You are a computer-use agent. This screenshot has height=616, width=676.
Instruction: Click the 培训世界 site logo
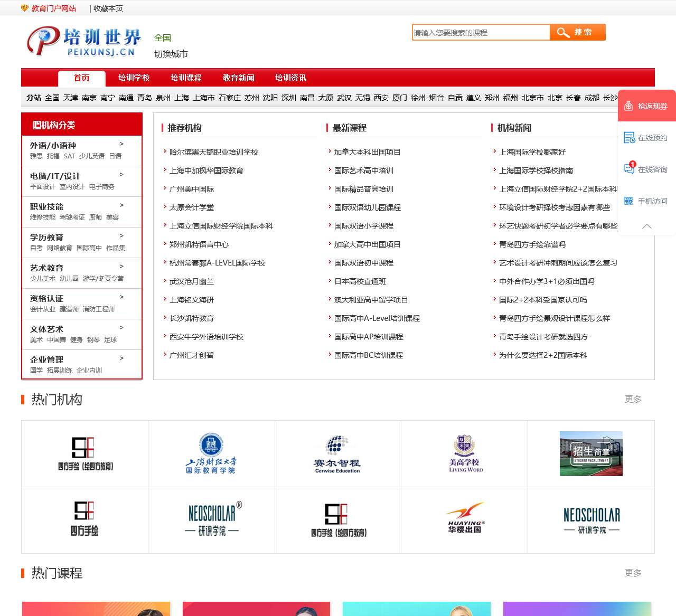pos(84,42)
